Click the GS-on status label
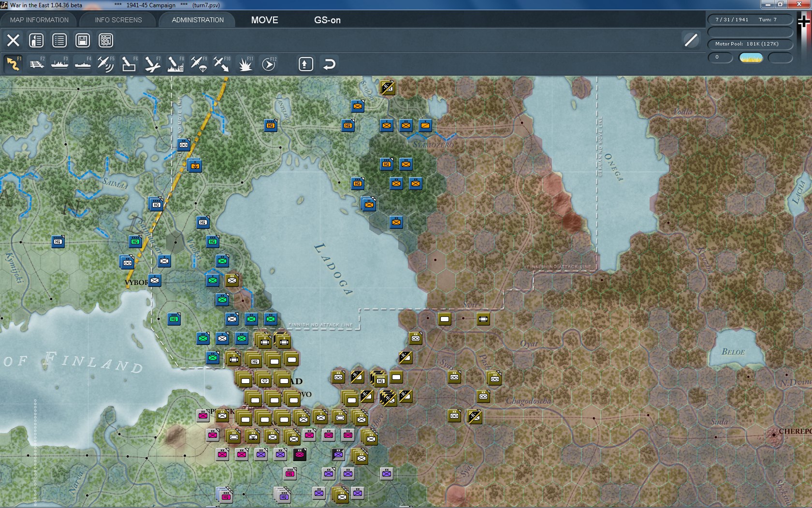Viewport: 812px width, 508px height. tap(327, 20)
